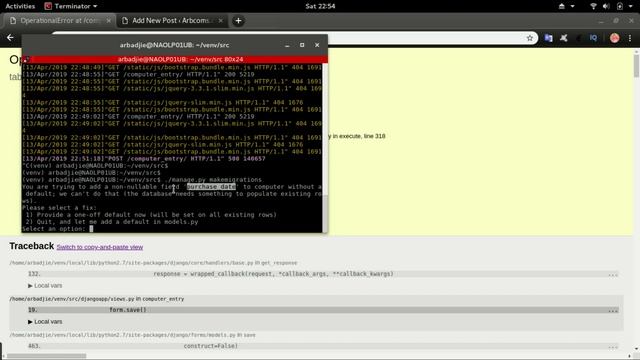Expand ellipsis on the form.save() row
Image resolution: width=640 pixels, height=360 pixels.
(613, 310)
